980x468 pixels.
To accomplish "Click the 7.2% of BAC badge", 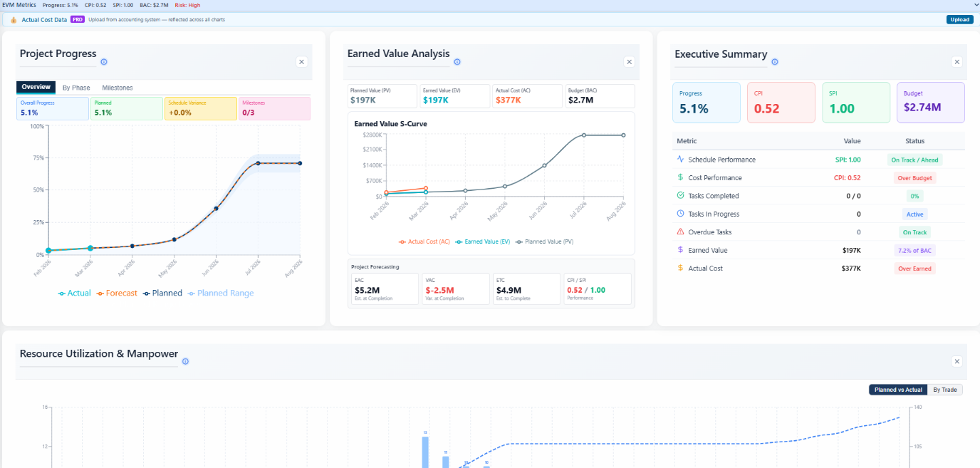I will [x=915, y=250].
